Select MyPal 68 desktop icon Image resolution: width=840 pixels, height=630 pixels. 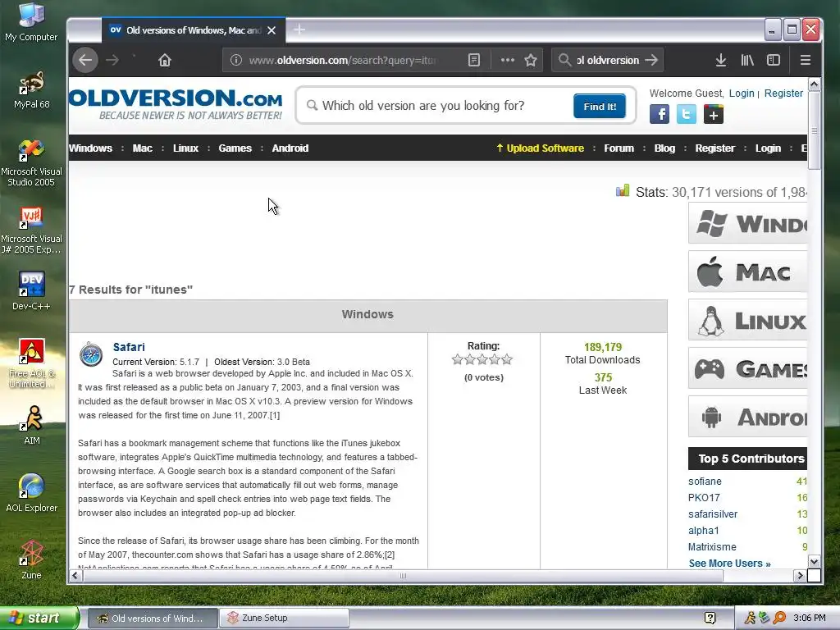pyautogui.click(x=31, y=89)
